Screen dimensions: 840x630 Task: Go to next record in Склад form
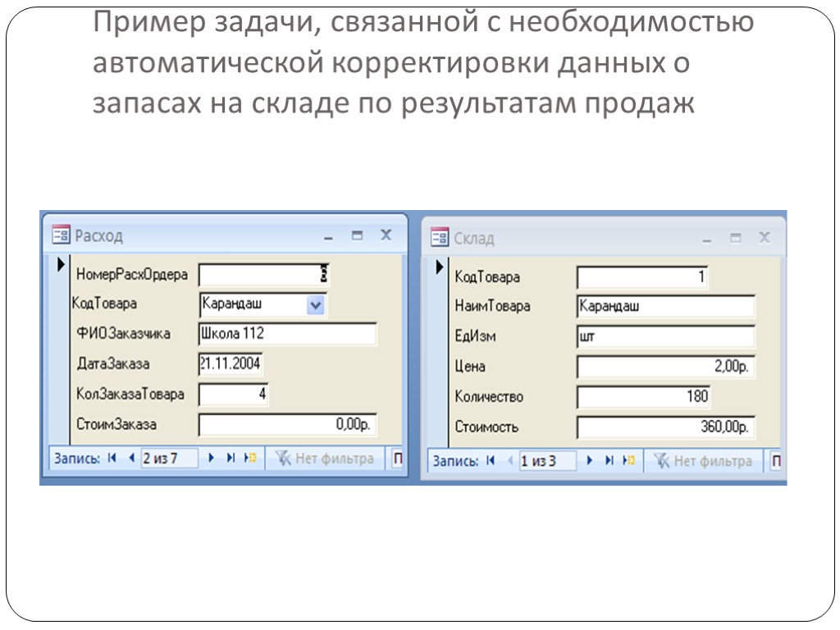(x=590, y=460)
